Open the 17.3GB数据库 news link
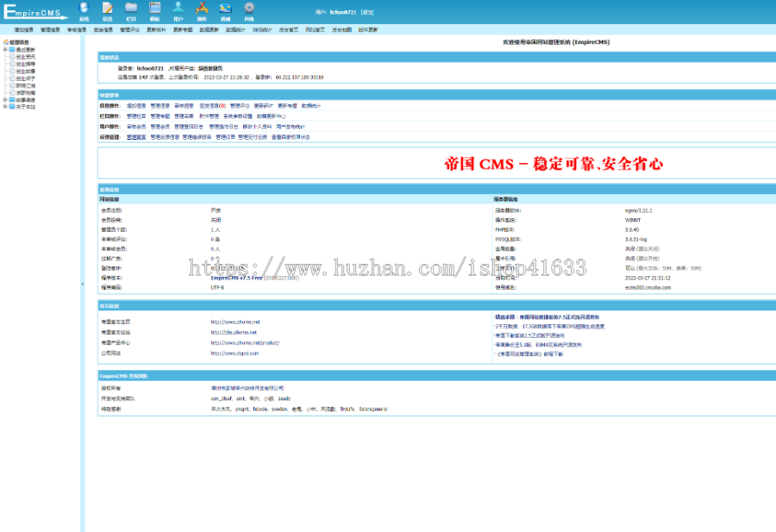This screenshot has width=776, height=532. [x=550, y=327]
